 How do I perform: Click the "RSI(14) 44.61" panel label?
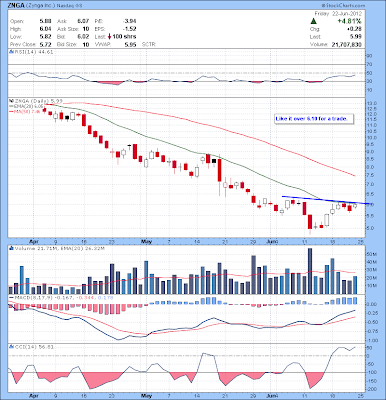pyautogui.click(x=34, y=52)
